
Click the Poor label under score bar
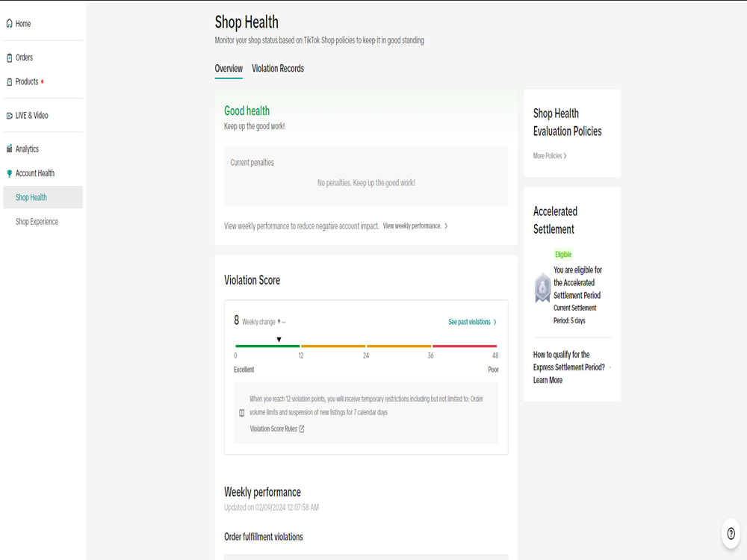[x=493, y=370]
